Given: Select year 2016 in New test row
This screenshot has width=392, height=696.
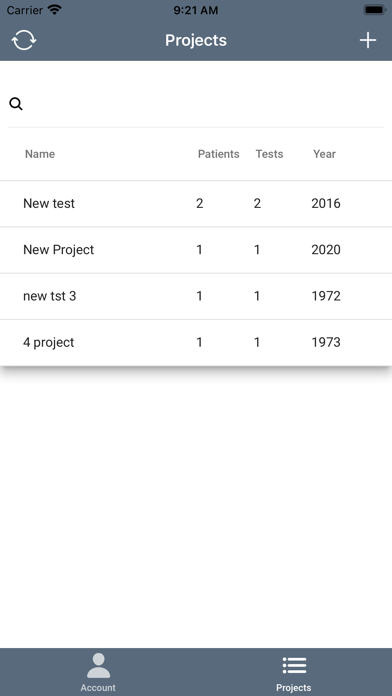Looking at the screenshot, I should (x=326, y=204).
